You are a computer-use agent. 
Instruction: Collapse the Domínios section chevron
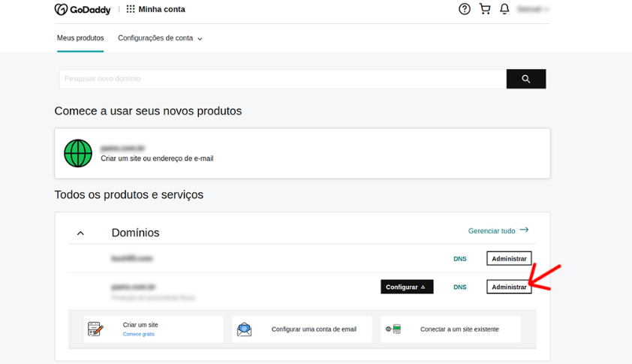click(x=80, y=233)
